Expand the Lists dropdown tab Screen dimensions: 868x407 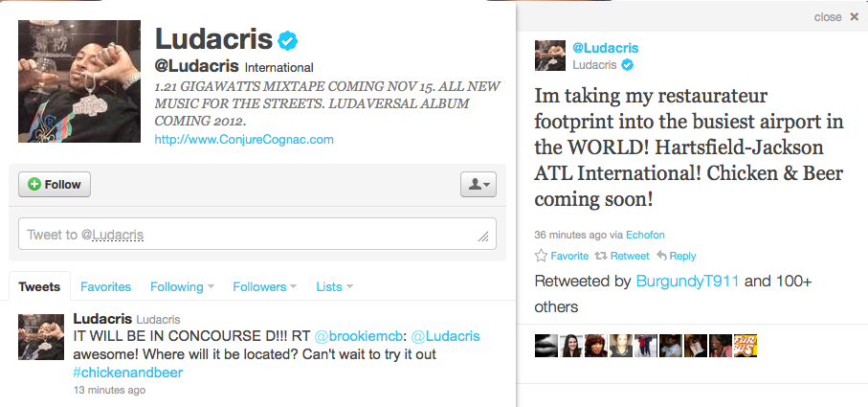[334, 287]
